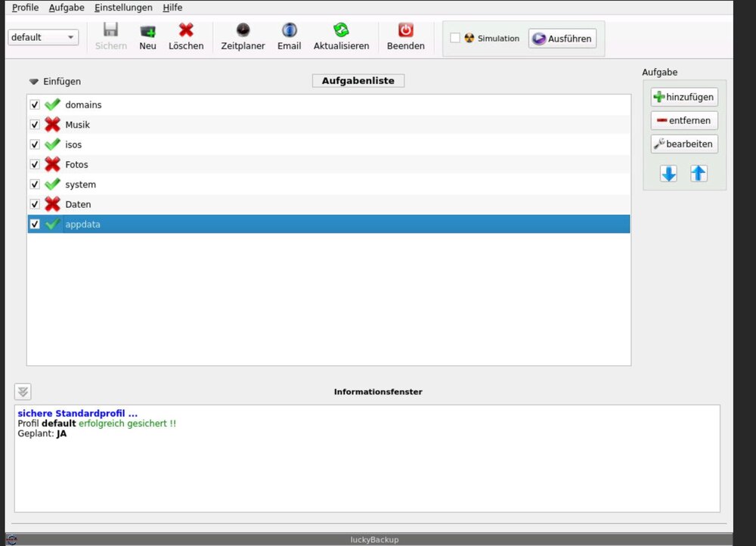Click red X icon beside Fotos
Image resolution: width=756 pixels, height=546 pixels.
[52, 164]
